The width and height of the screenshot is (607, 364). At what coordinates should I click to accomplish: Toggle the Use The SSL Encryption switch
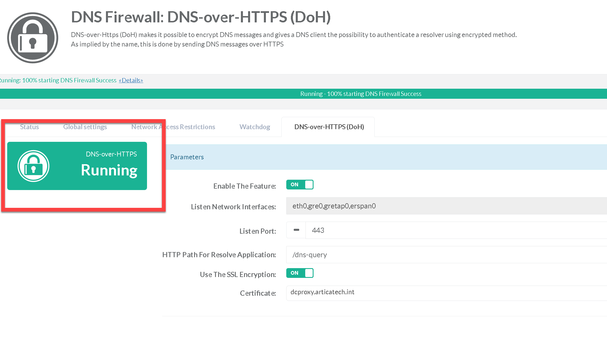point(299,273)
